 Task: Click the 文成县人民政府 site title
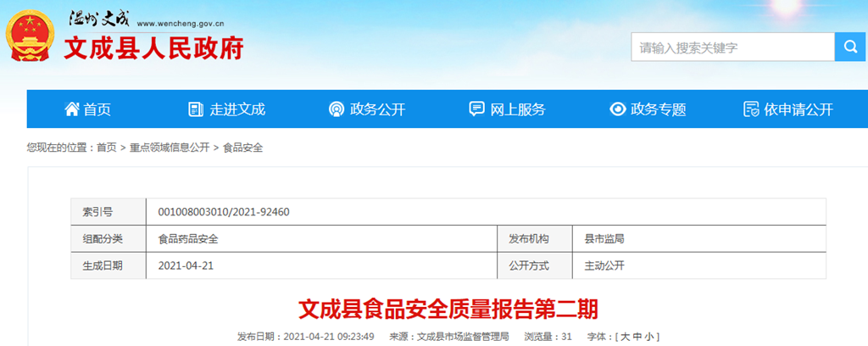pos(154,48)
